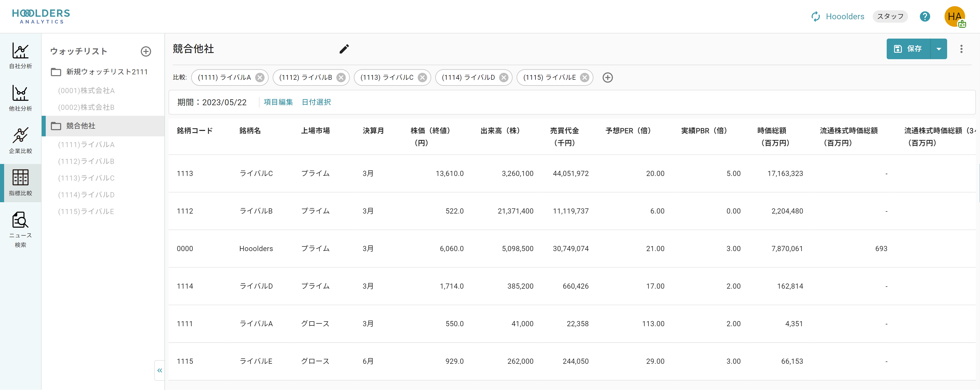Remove the (1113) ライバルC chip

click(422, 78)
